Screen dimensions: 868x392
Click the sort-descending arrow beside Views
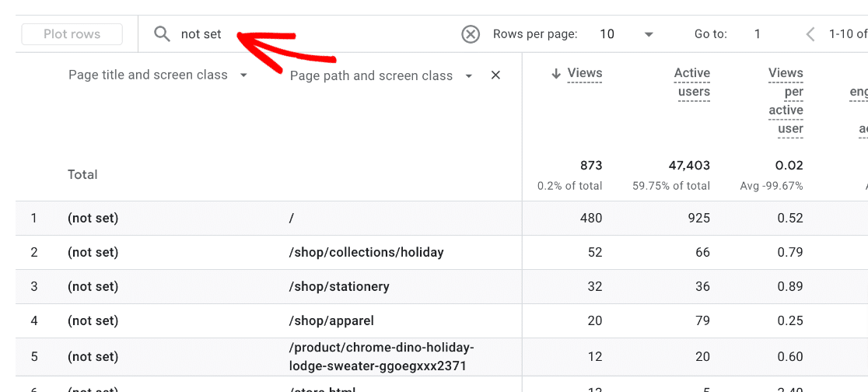(556, 74)
